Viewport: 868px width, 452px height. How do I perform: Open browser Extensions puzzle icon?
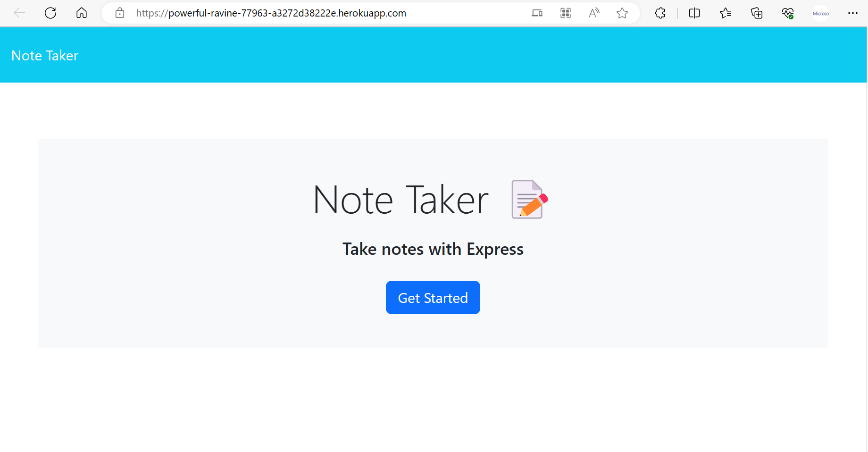660,13
